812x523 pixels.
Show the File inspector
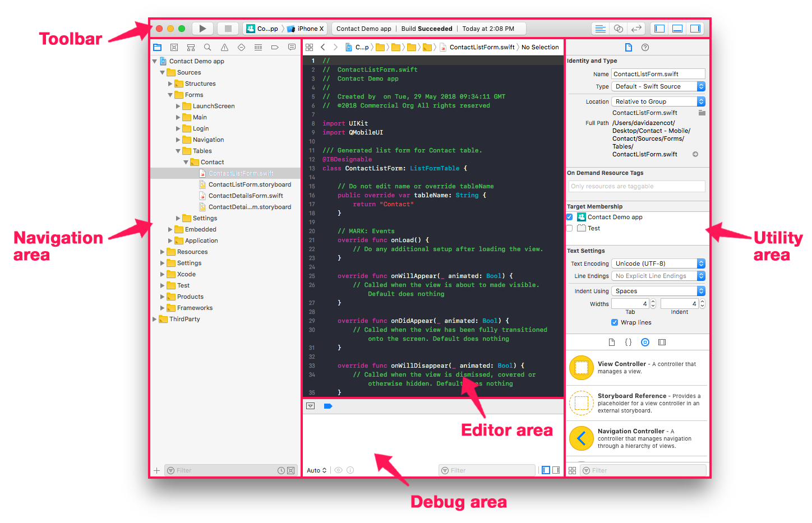pos(629,48)
